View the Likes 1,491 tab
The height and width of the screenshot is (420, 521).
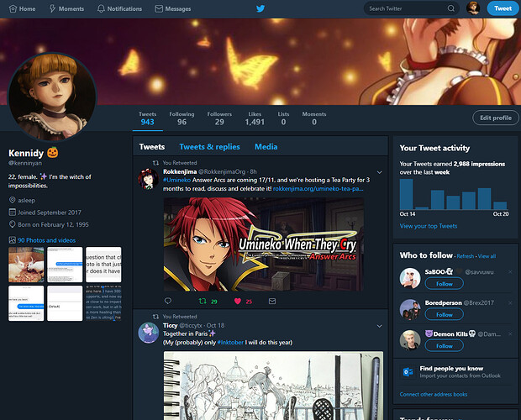click(x=255, y=118)
